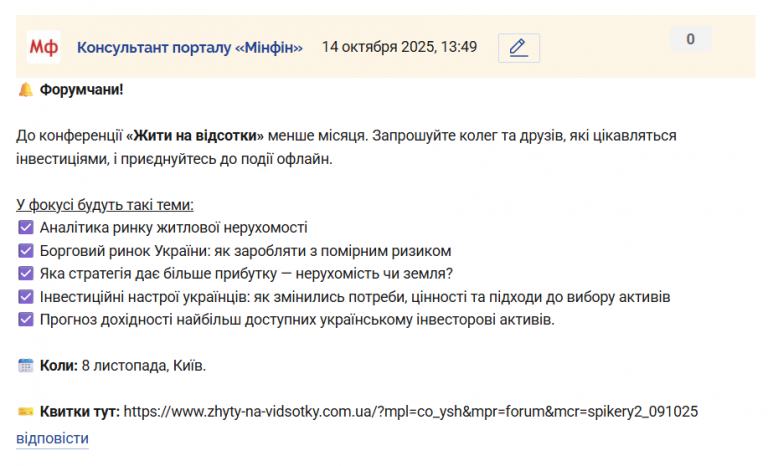The image size is (768, 466).
Task: Click the calendar icon next to «Коли»
Action: tap(26, 366)
